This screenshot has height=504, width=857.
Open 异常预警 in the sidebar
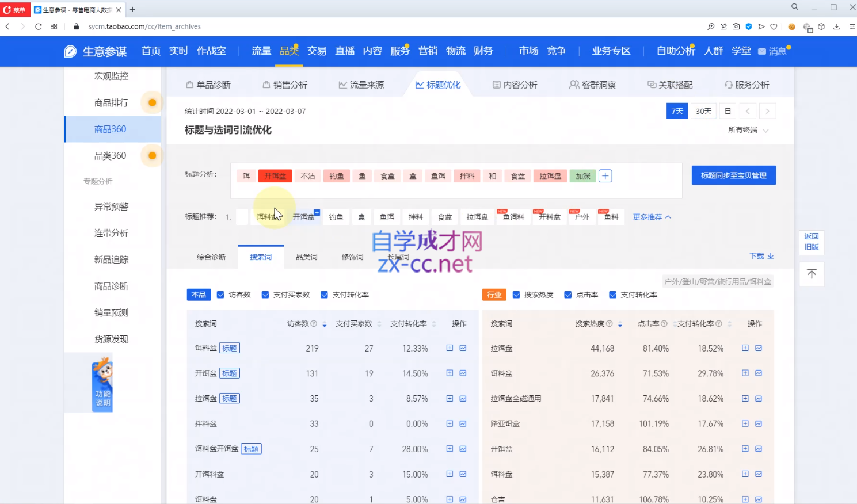[x=111, y=207]
